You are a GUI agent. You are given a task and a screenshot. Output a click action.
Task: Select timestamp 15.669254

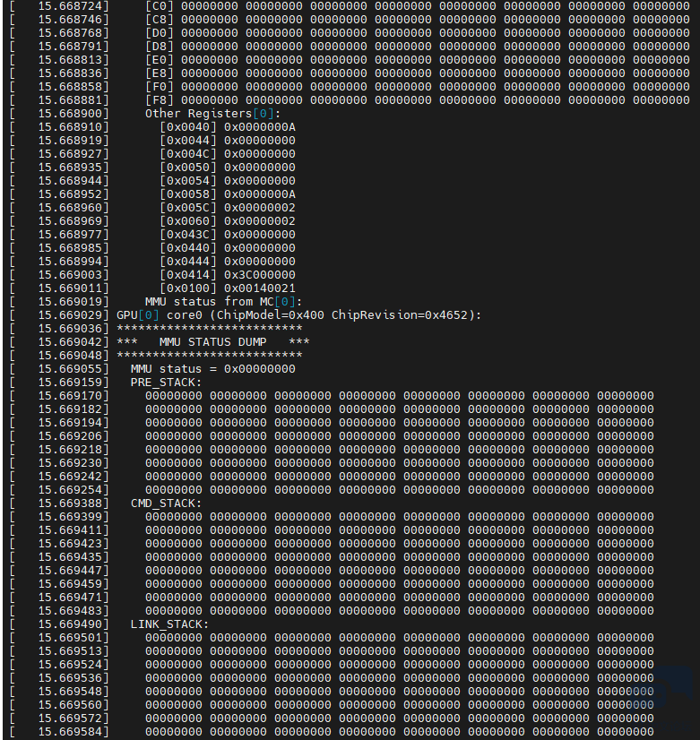[x=70, y=490]
